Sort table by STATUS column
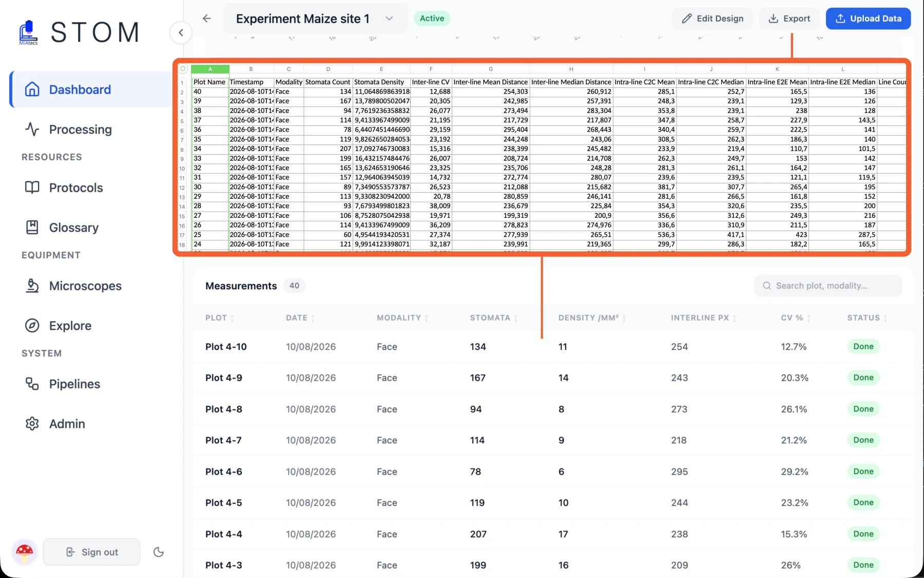Screen dimensions: 924x578 coord(867,318)
